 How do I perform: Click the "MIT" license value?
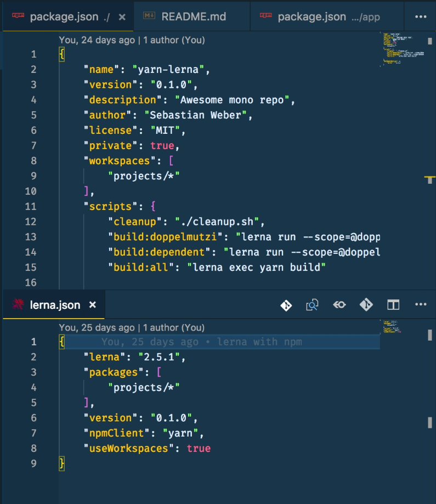pos(165,130)
